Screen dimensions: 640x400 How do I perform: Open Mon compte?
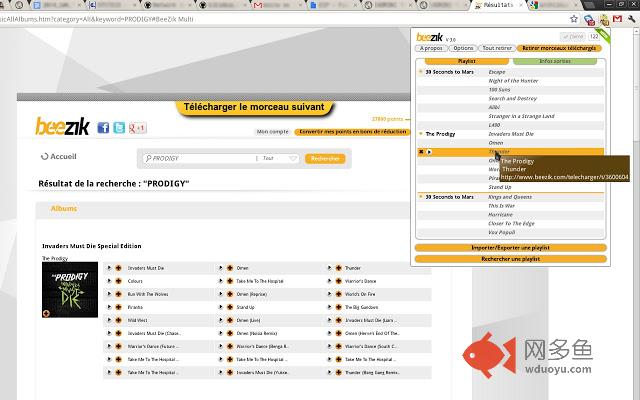click(272, 132)
